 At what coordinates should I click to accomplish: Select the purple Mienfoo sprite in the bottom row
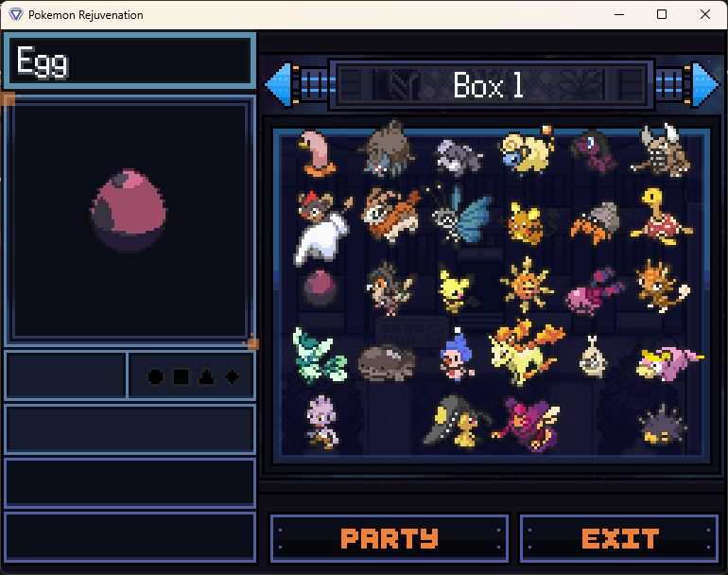321,422
